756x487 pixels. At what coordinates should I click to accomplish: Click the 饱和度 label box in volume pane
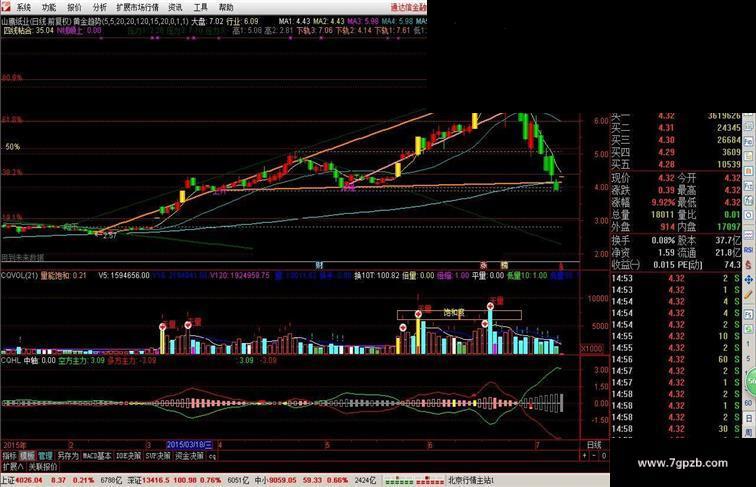pyautogui.click(x=459, y=314)
